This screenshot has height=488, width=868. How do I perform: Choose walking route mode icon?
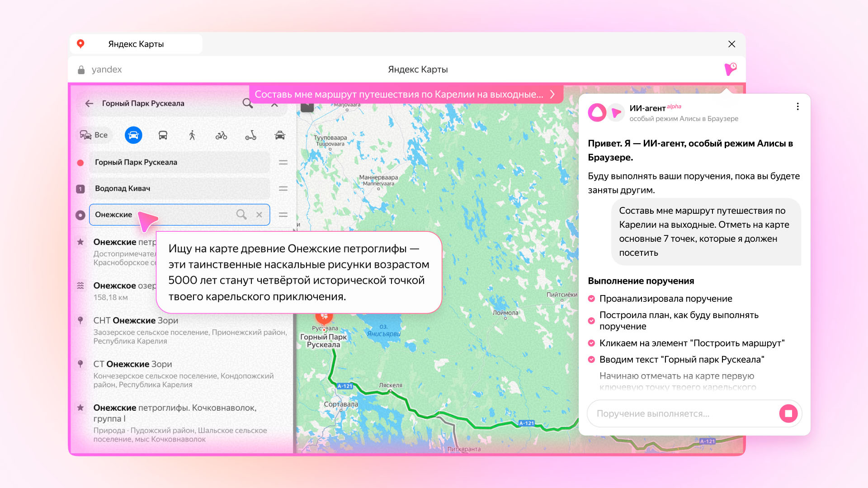[x=192, y=135]
